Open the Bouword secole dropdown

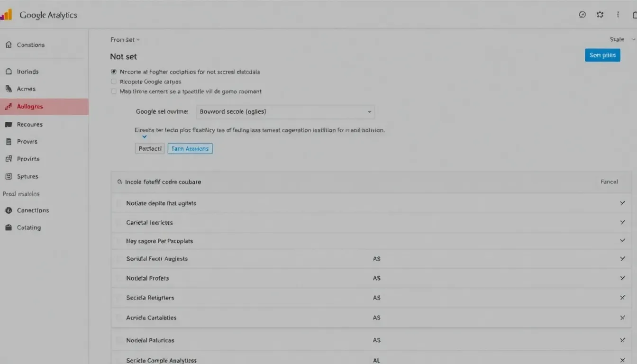284,111
